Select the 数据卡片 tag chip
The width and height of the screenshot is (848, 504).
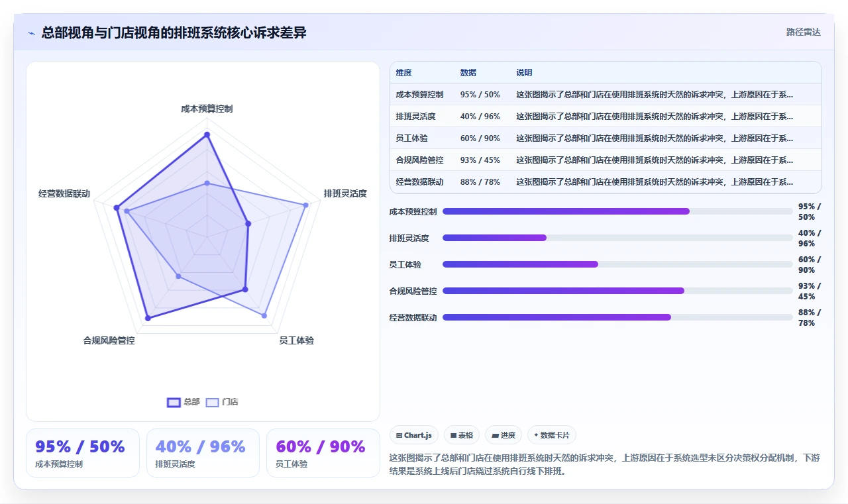coord(552,435)
